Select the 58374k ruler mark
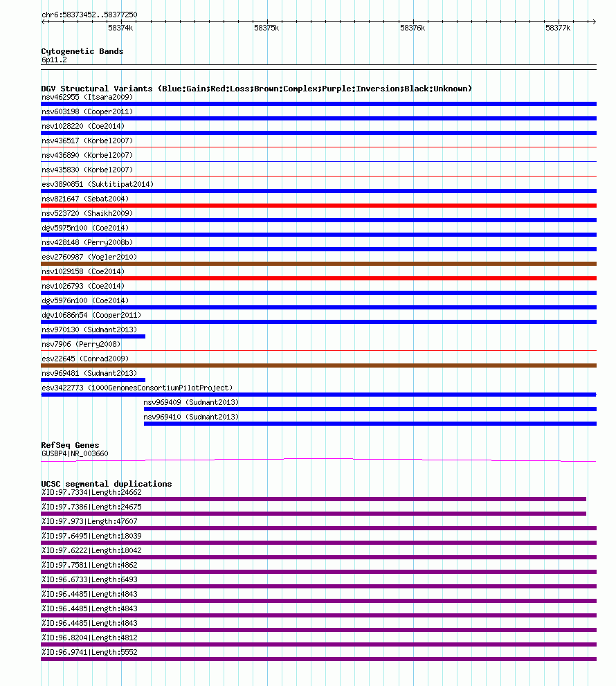Viewport: 616px width, 686px height. coord(120,28)
